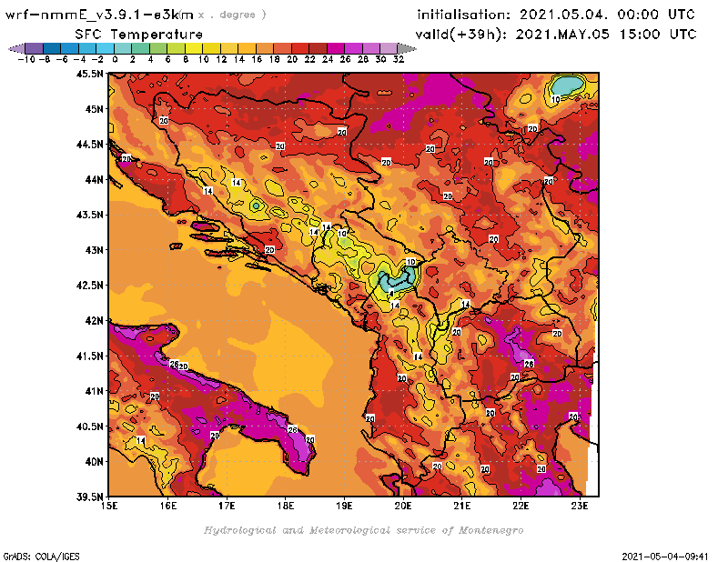Click the '21E' longitude label
The height and width of the screenshot is (562, 728).
462,506
